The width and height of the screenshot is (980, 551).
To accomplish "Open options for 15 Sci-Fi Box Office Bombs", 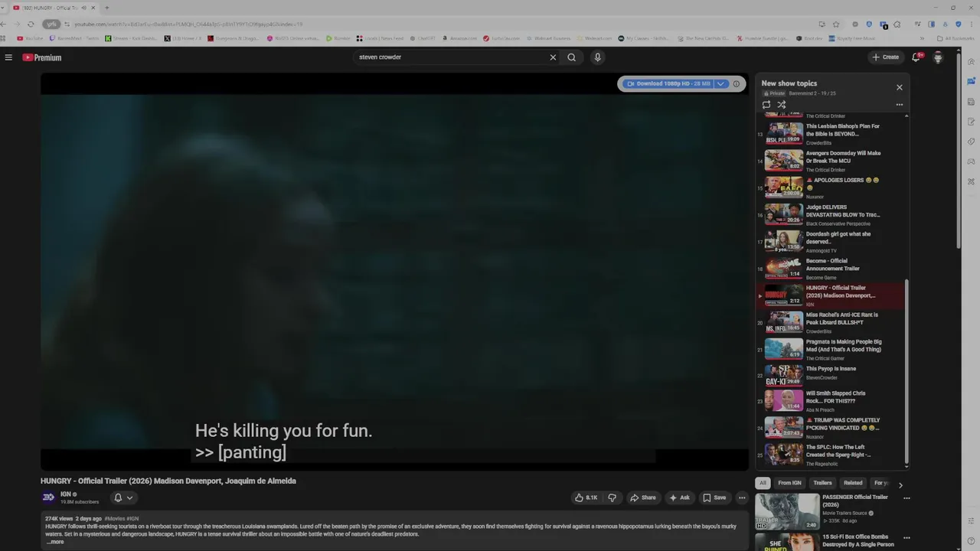I will pyautogui.click(x=906, y=538).
